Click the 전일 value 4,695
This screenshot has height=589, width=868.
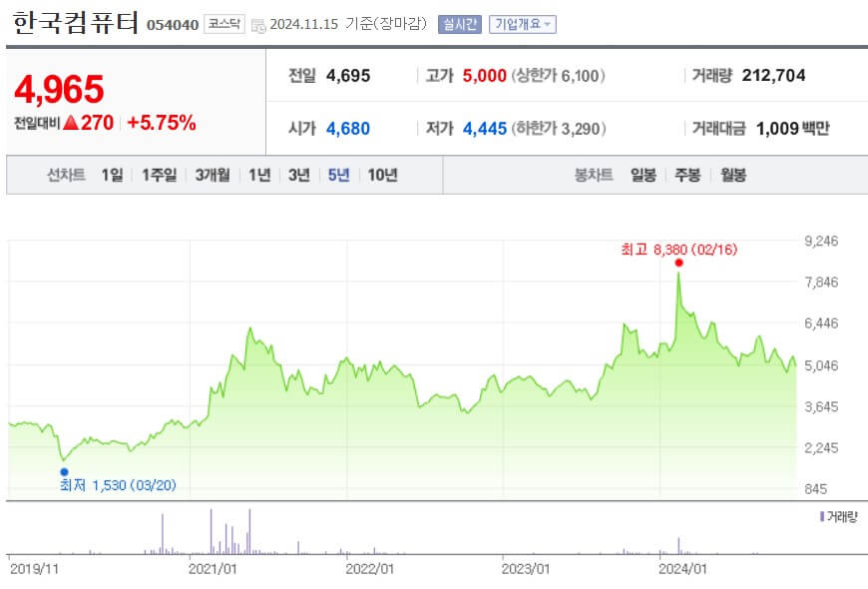348,75
